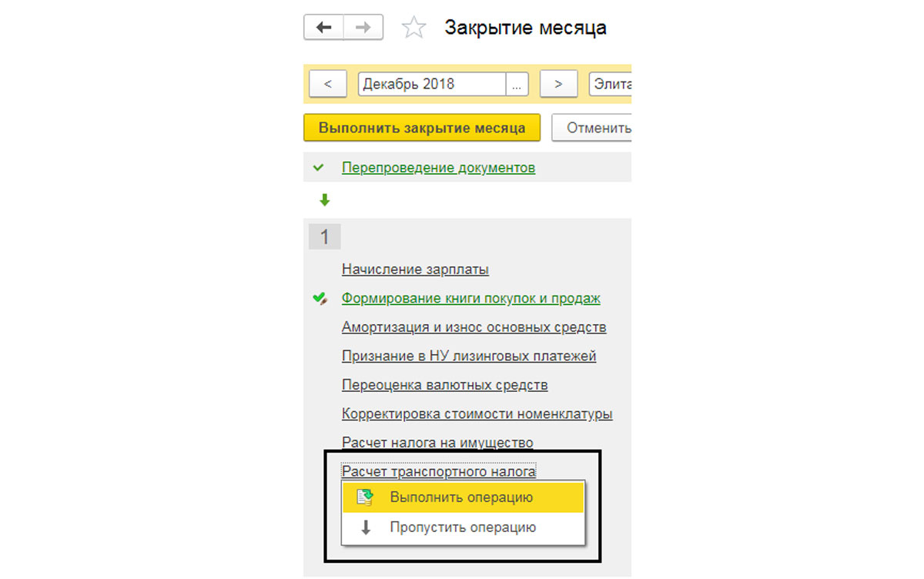The height and width of the screenshot is (579, 924).
Task: Click green checkmark beside 'Перепроведение документов'
Action: click(319, 167)
